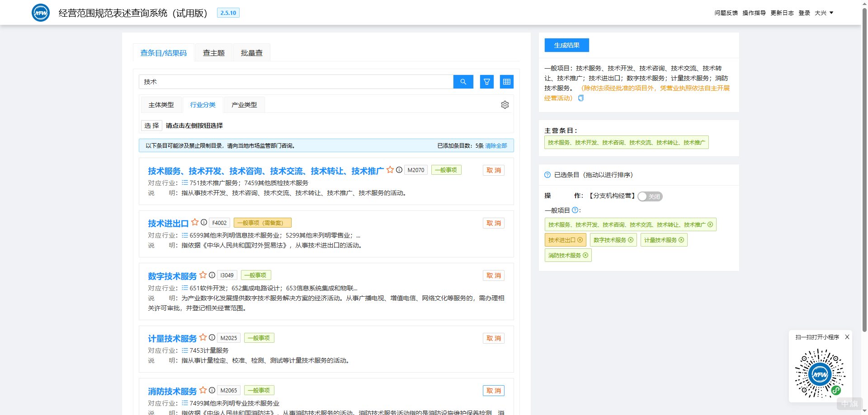This screenshot has height=415, width=868.
Task: Open the filter icon beside the search bar
Action: 486,82
